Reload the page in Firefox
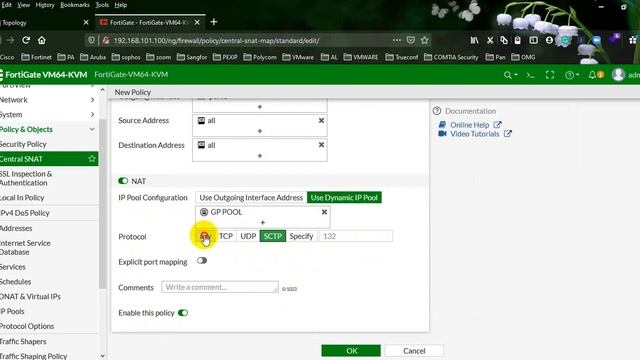640x360 pixels. coord(26,40)
